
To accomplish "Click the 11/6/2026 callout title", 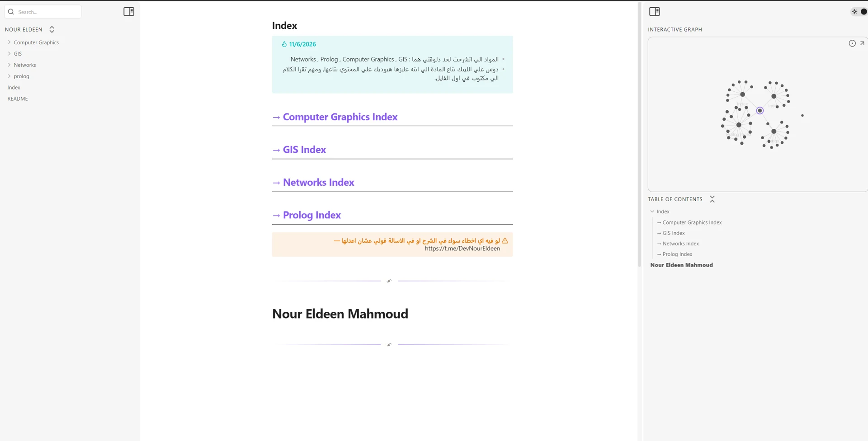I will 302,44.
